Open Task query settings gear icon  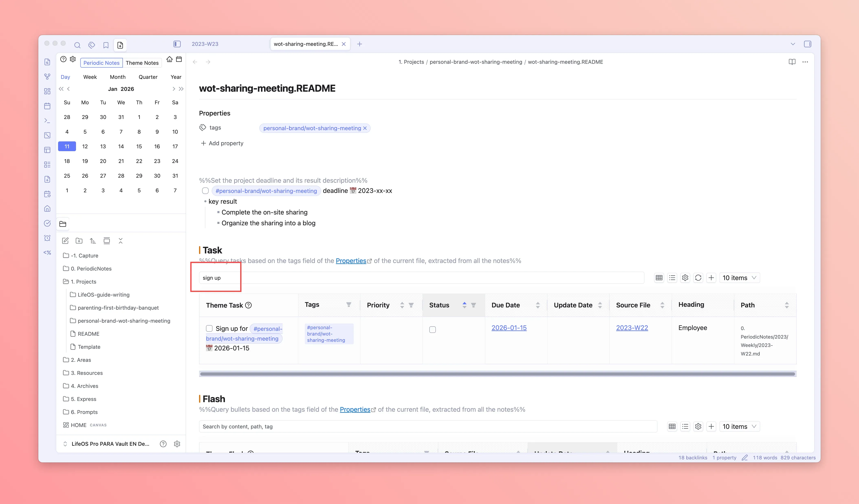685,278
